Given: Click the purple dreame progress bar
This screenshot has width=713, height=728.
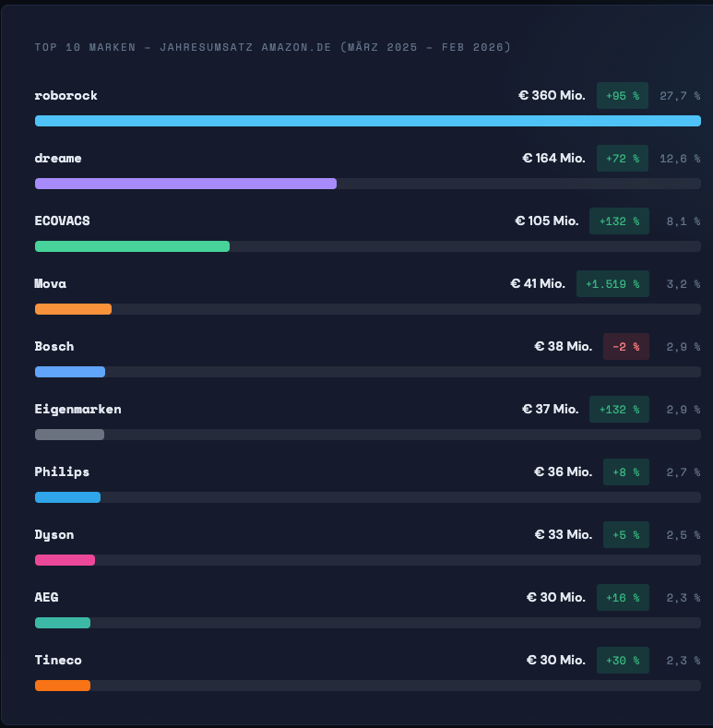Looking at the screenshot, I should point(185,184).
